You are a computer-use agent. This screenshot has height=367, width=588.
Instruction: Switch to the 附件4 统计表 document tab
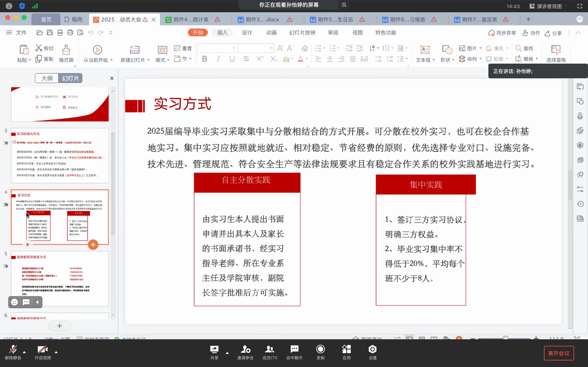coord(191,19)
